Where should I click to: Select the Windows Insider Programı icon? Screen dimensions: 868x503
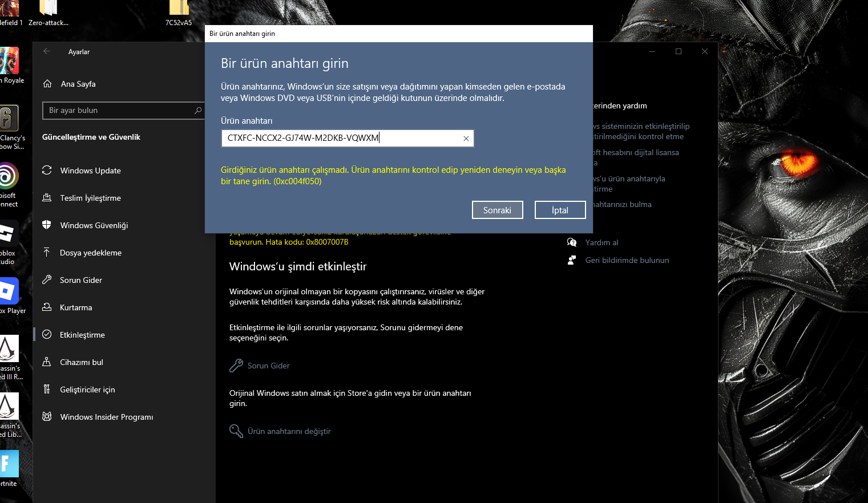(x=47, y=416)
